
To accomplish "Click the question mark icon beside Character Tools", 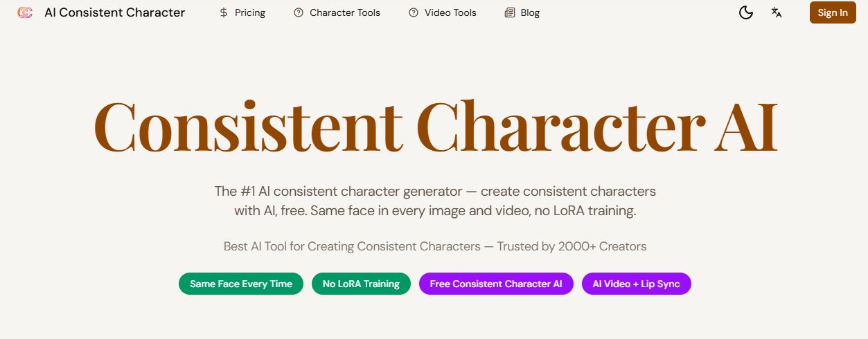I will [x=299, y=12].
